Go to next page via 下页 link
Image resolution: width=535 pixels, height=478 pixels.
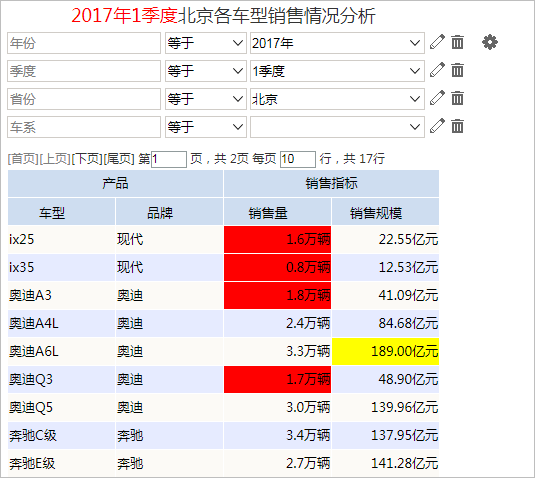[x=87, y=159]
